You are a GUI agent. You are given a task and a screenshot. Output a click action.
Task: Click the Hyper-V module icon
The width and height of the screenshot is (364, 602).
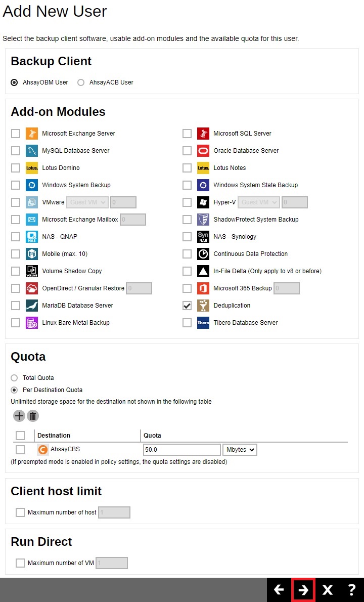point(203,202)
